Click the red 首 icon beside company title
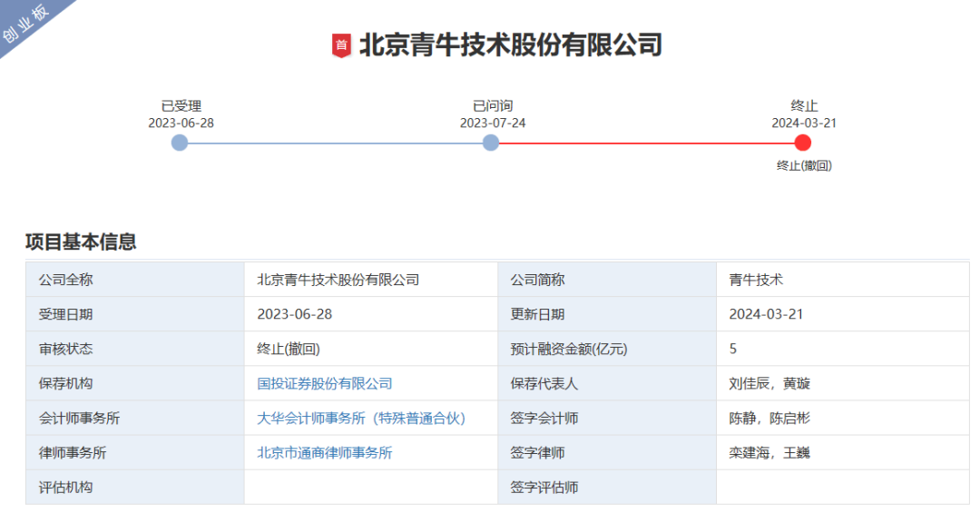 [x=341, y=45]
